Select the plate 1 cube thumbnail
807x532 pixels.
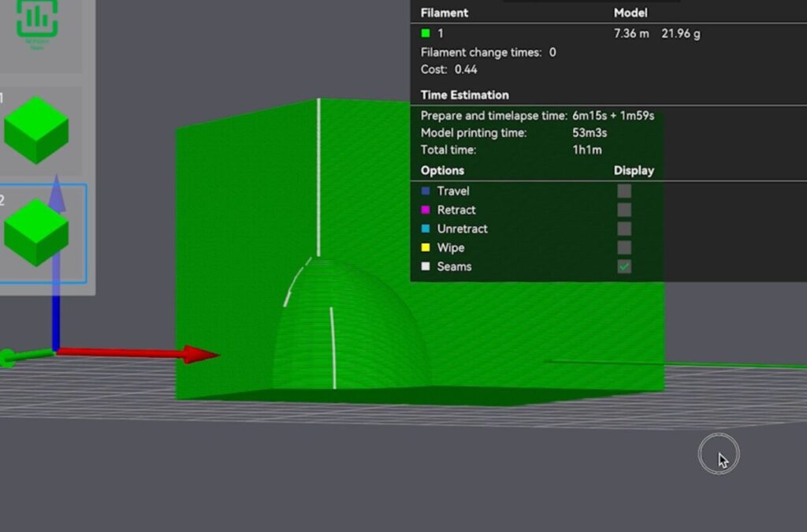[36, 129]
